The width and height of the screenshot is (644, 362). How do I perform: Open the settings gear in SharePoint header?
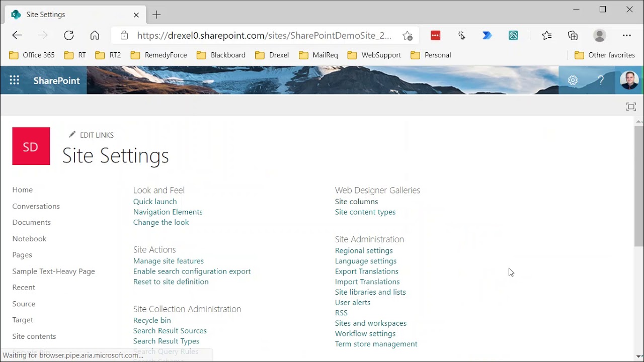(x=573, y=80)
